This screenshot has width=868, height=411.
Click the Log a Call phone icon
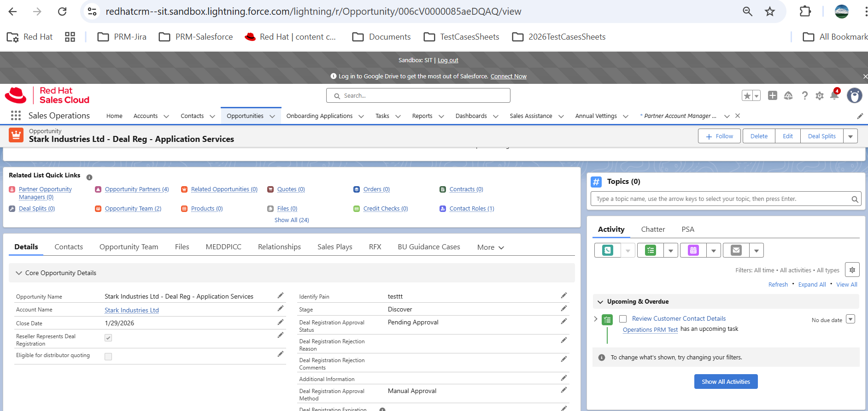click(608, 250)
